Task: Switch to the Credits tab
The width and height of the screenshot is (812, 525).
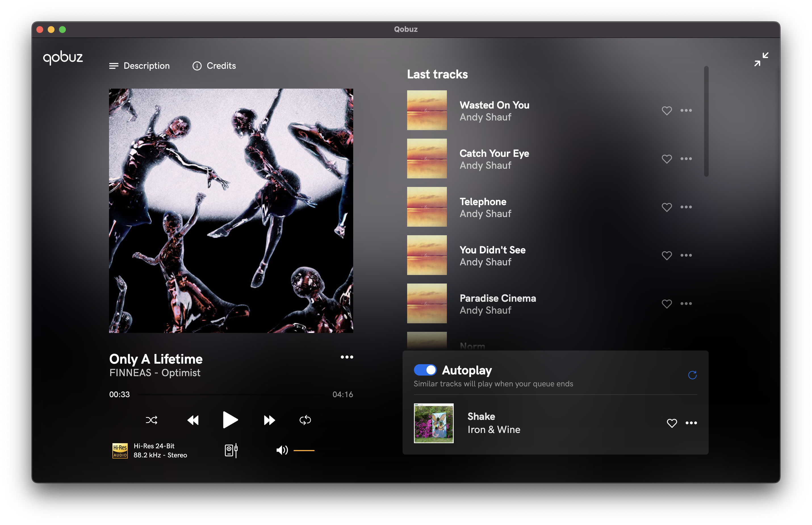Action: [221, 66]
